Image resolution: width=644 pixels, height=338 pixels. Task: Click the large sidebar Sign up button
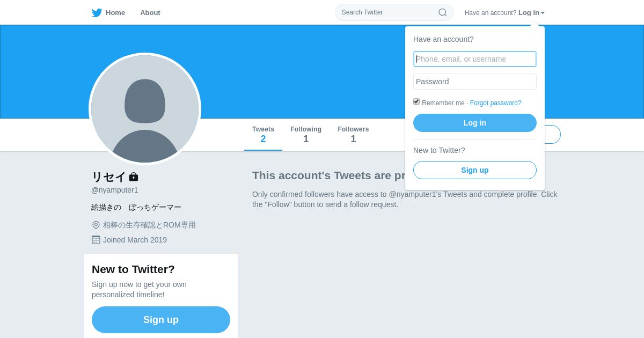tap(161, 320)
